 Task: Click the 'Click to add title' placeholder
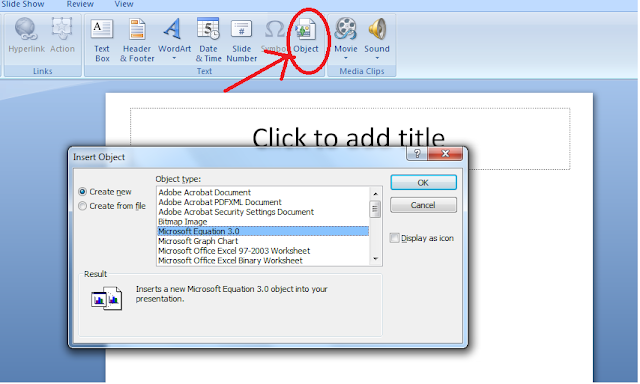point(350,139)
